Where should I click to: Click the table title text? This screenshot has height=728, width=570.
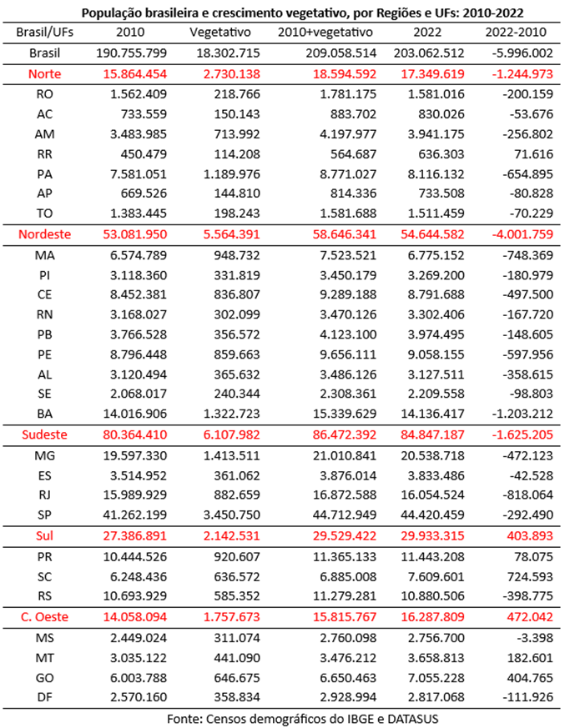tap(302, 13)
